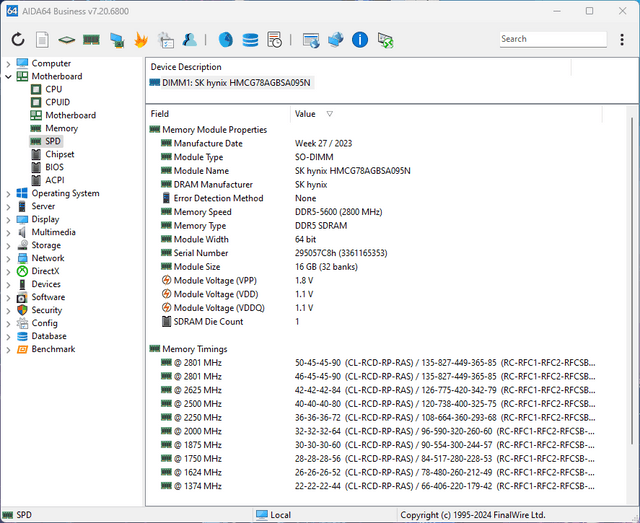Click the CPU chip toolbar icon
This screenshot has height=523, width=640.
pyautogui.click(x=67, y=40)
